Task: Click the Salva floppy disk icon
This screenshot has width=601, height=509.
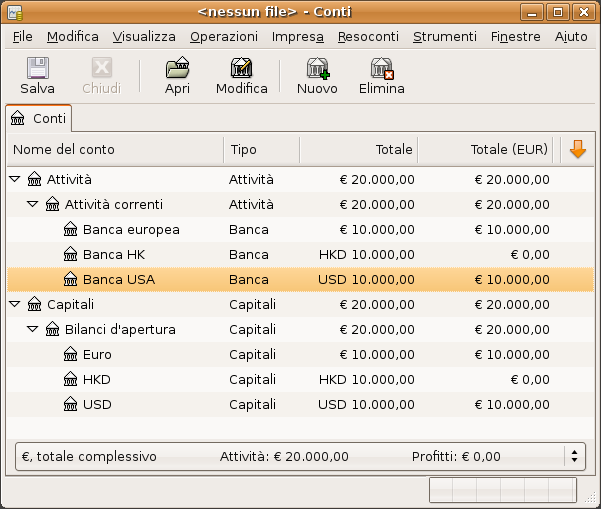Action: click(x=38, y=68)
